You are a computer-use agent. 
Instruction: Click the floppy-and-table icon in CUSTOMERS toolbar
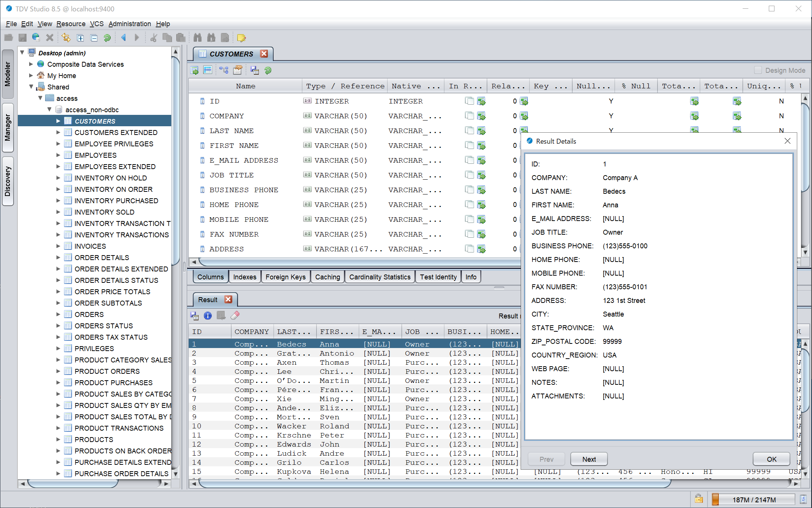point(254,70)
